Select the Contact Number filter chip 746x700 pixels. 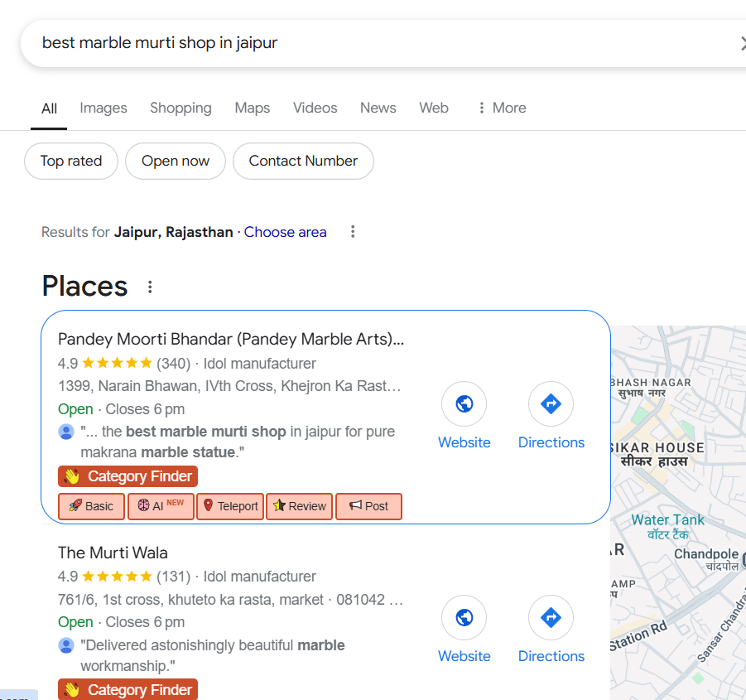point(303,161)
